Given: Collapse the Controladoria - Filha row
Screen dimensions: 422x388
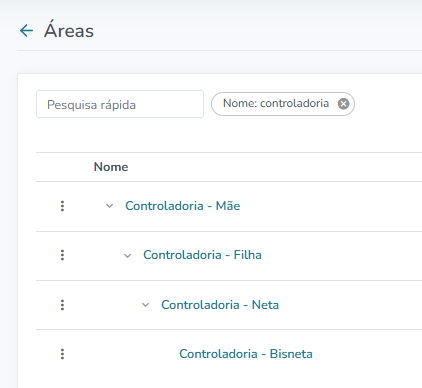Looking at the screenshot, I should click(127, 256).
